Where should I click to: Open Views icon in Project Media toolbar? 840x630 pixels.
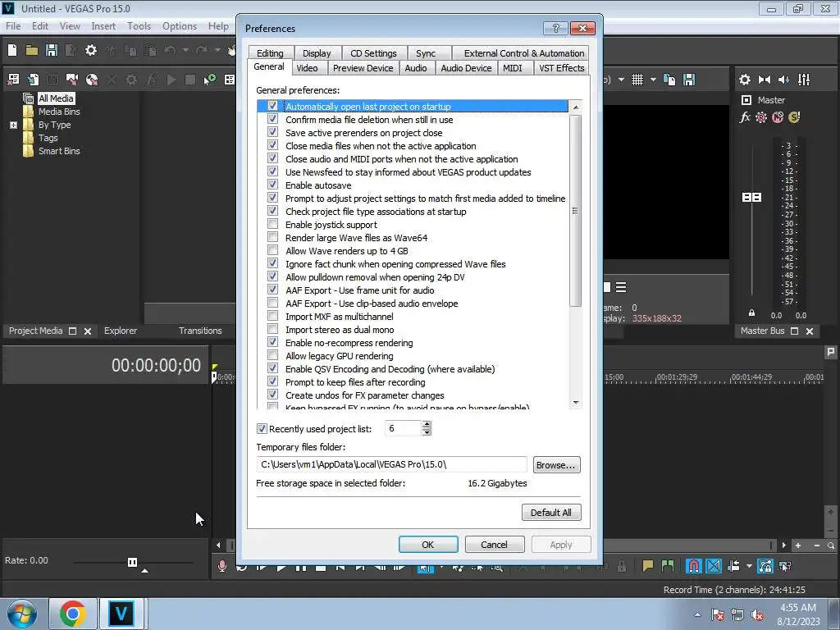click(230, 80)
